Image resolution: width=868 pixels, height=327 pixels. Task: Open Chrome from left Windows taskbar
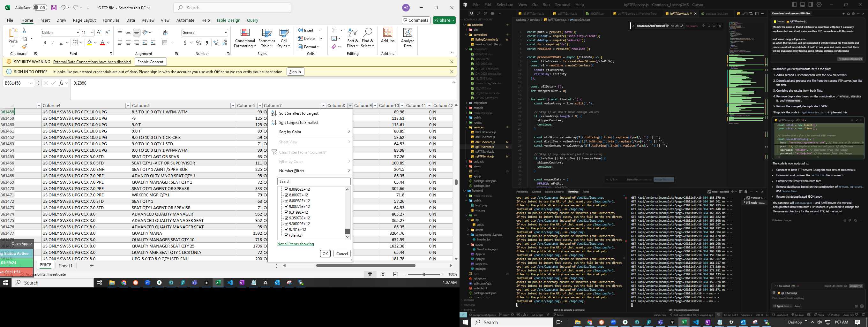(124, 283)
